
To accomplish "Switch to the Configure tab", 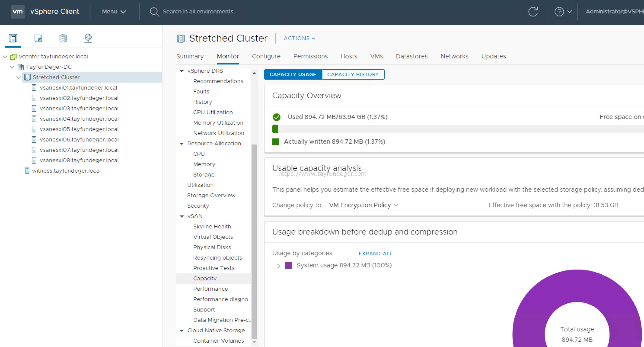I will click(266, 56).
